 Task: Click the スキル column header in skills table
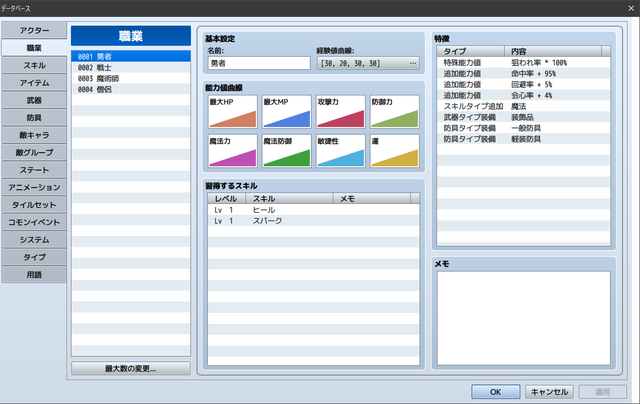[289, 199]
